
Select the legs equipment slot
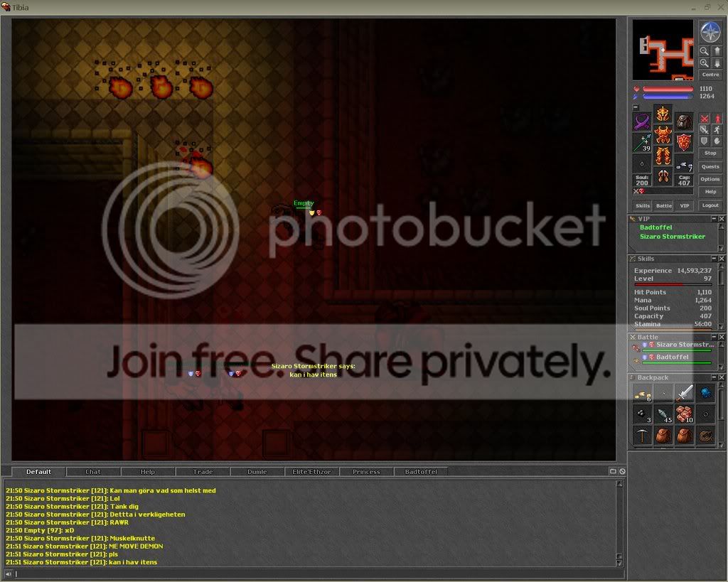663,156
